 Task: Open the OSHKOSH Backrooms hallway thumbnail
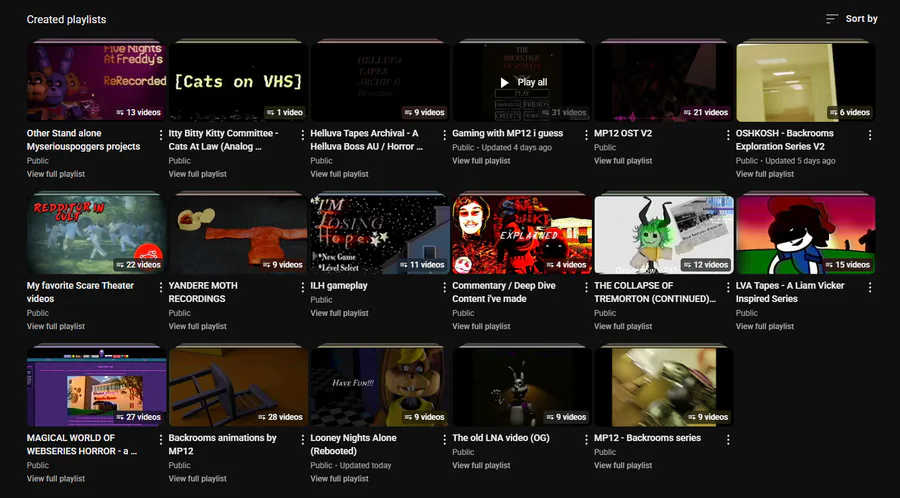coord(806,83)
